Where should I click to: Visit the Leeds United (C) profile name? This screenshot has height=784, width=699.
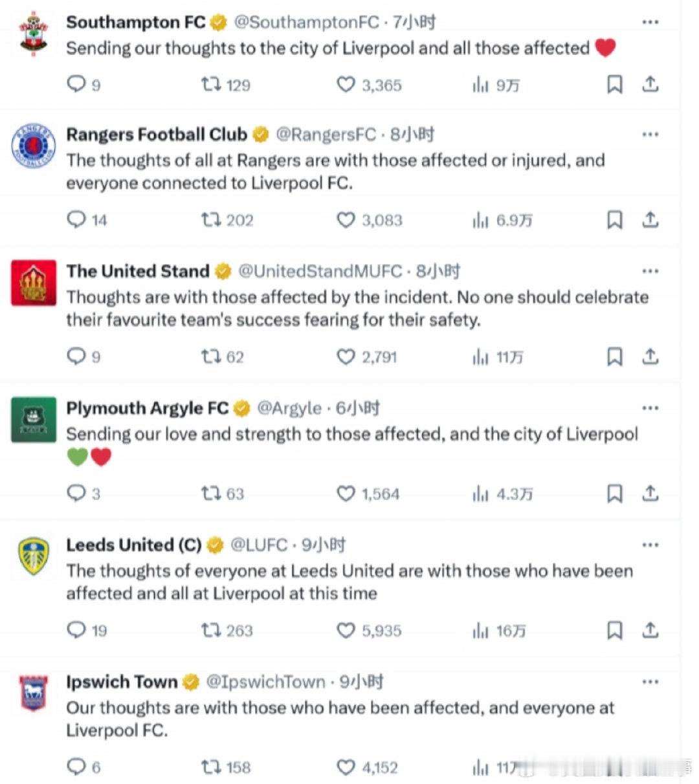point(133,545)
